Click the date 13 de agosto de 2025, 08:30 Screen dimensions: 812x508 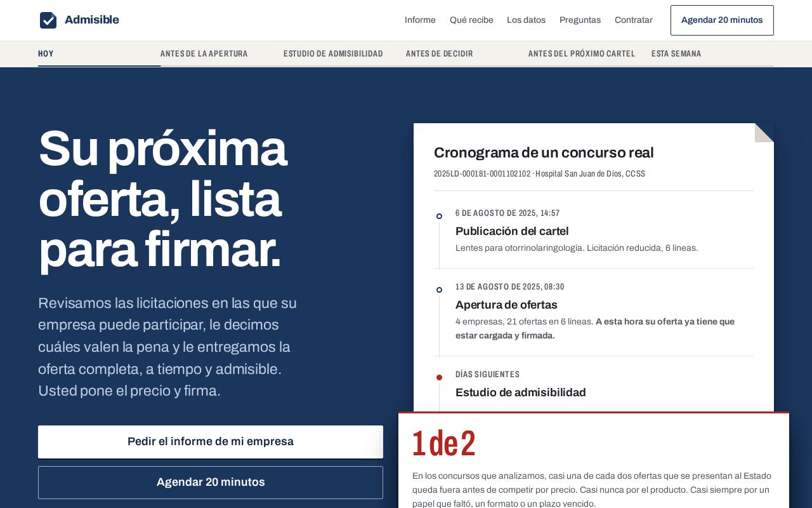(x=510, y=287)
